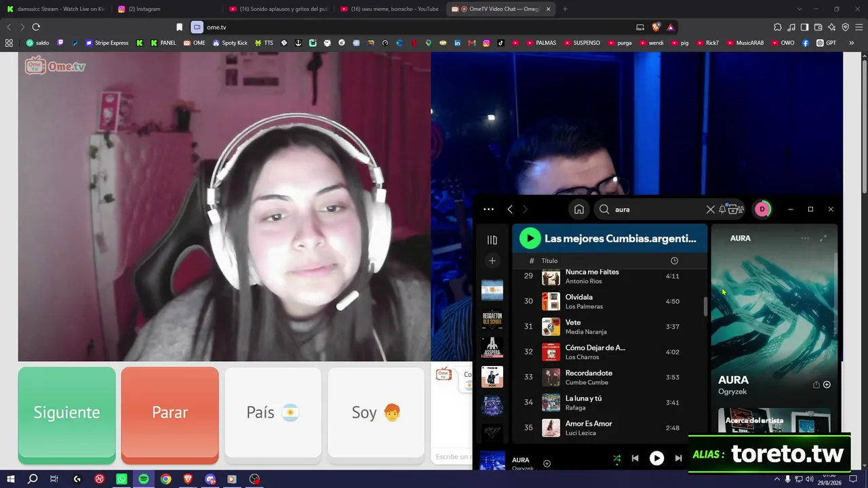The height and width of the screenshot is (488, 868).
Task: Open artist link Luci Lezica
Action: 580,433
